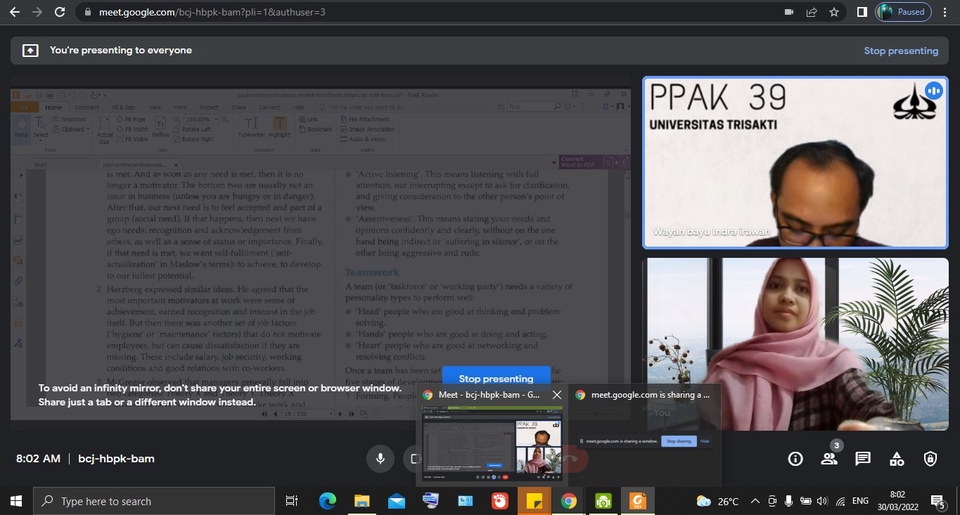Select Typewriter tool in shared Foxit preview

(x=251, y=127)
